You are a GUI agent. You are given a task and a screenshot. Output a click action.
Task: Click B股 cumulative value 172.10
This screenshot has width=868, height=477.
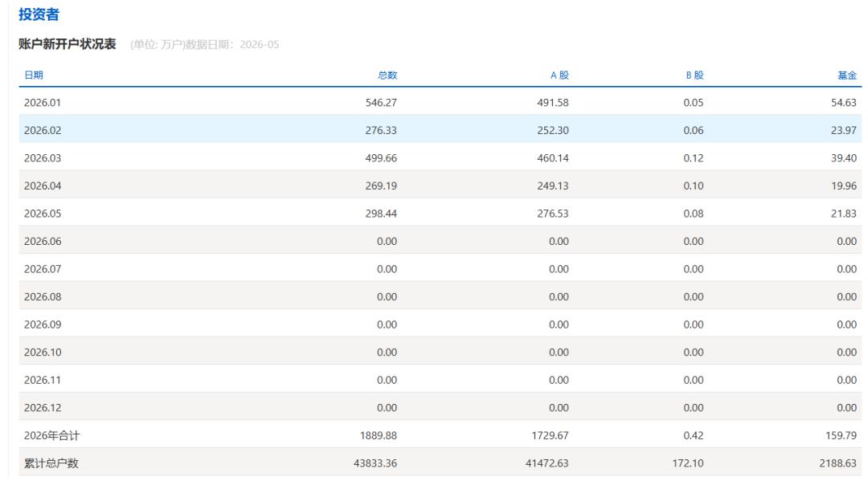click(x=688, y=463)
